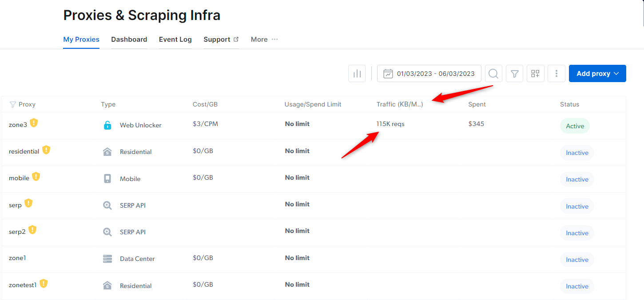
Task: Sort by the Spent column header
Action: (x=477, y=105)
